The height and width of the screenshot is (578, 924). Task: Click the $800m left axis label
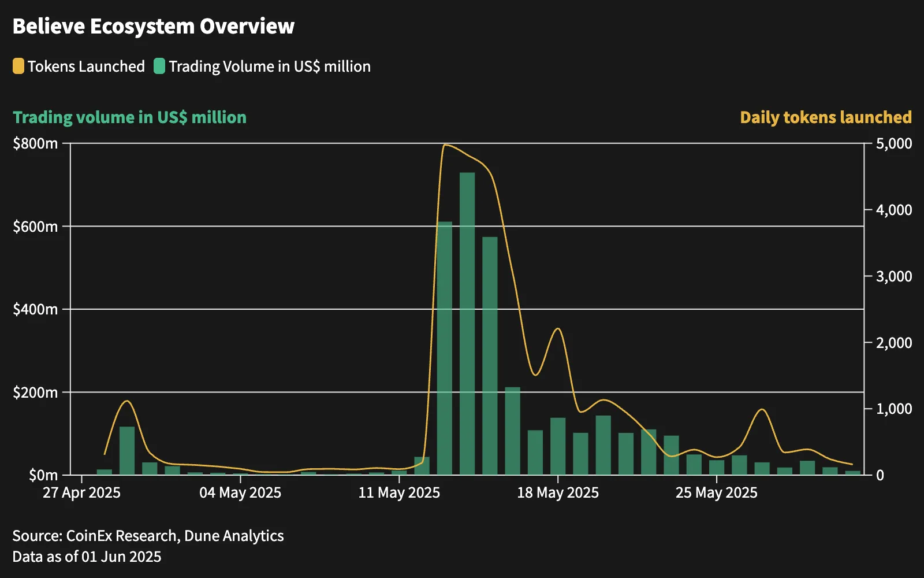(x=35, y=143)
